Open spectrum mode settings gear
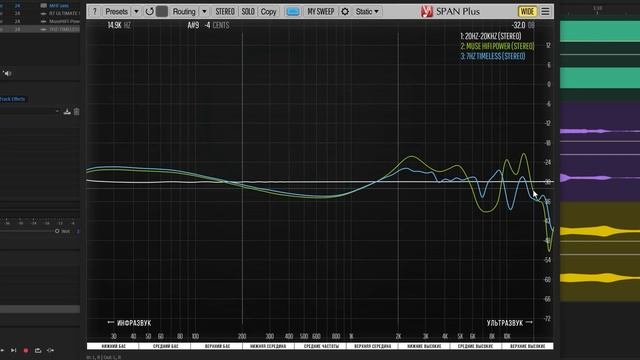This screenshot has width=640, height=360. click(345, 11)
